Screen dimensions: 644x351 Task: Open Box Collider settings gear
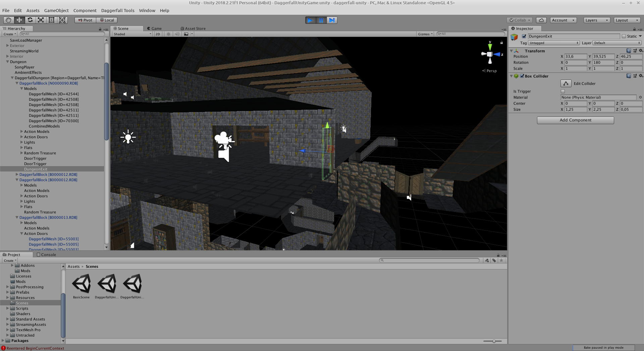(641, 76)
